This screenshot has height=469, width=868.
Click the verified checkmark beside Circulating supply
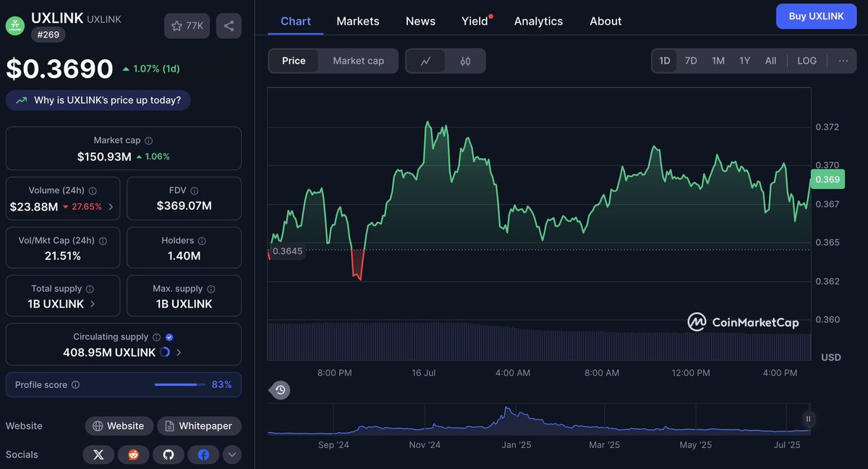coord(169,337)
